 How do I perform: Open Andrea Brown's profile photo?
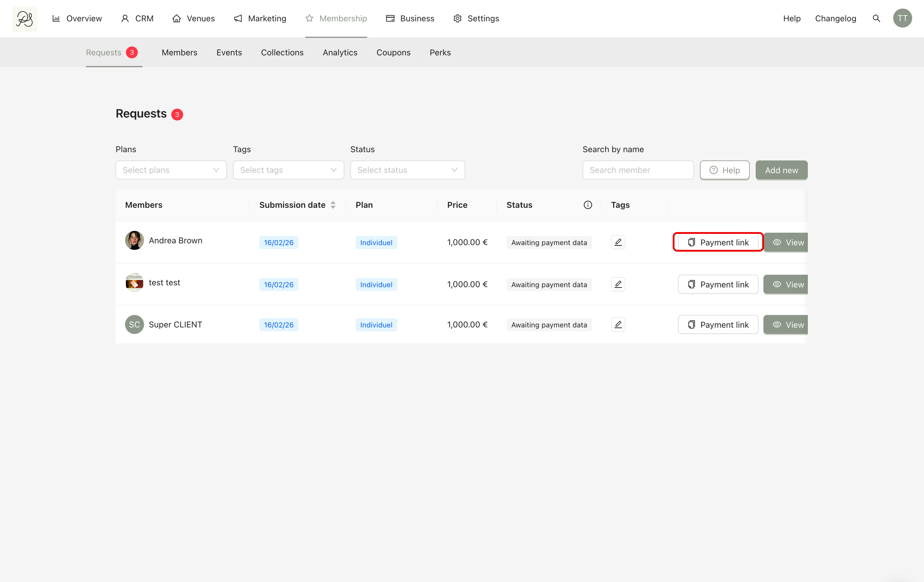coord(134,240)
